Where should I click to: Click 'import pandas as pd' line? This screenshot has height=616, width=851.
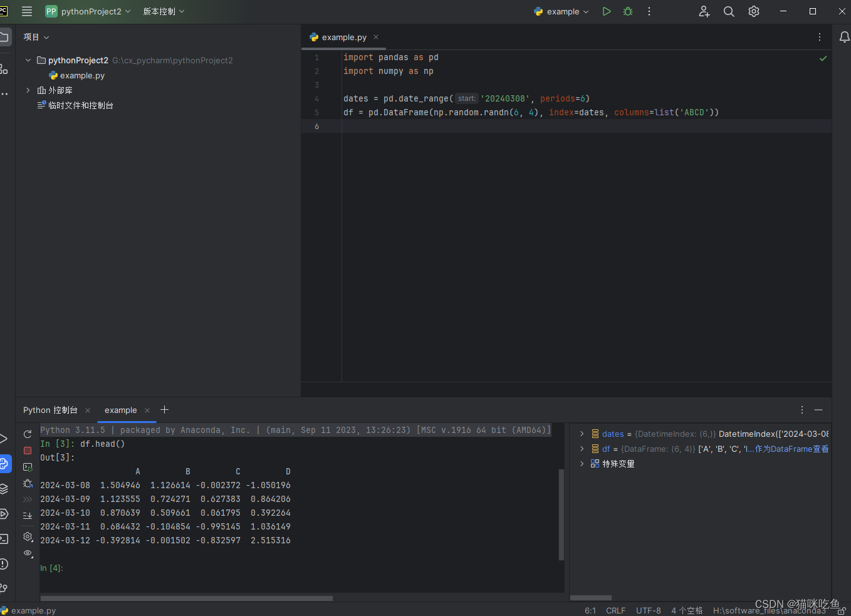(391, 57)
